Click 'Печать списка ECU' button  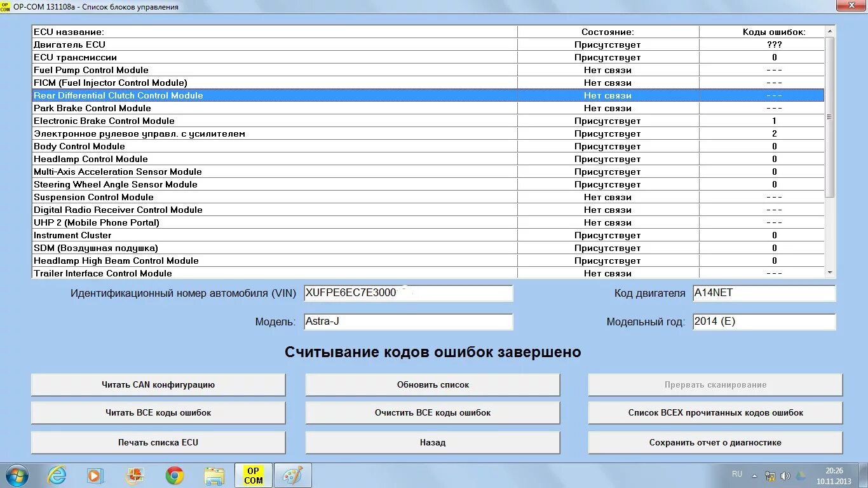click(158, 443)
